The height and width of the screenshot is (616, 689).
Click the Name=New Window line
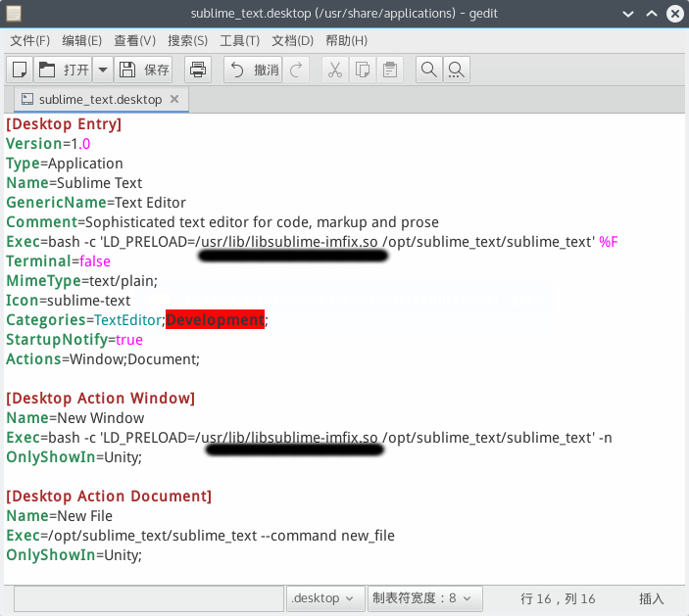(x=75, y=418)
